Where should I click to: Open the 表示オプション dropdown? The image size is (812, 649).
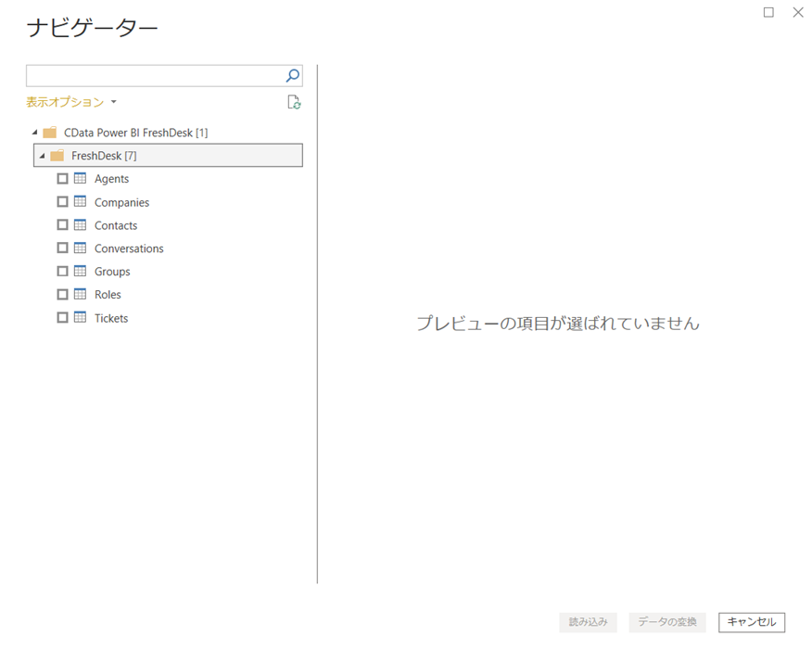71,101
